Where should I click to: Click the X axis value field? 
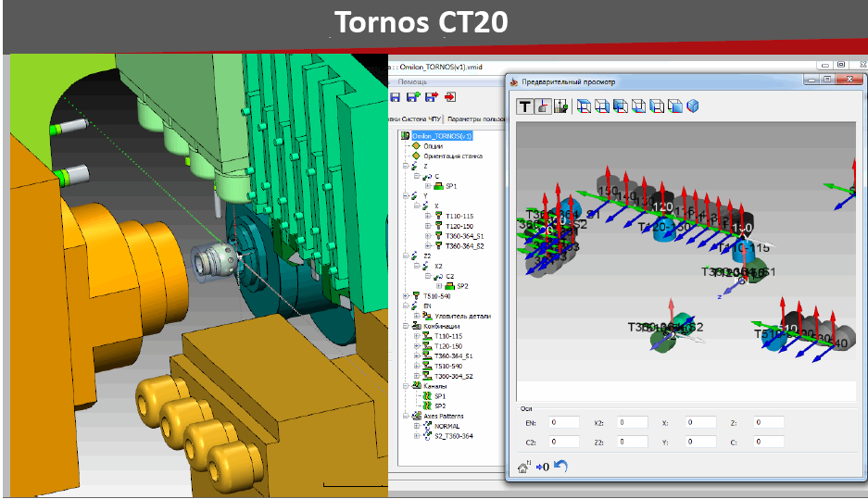(701, 423)
